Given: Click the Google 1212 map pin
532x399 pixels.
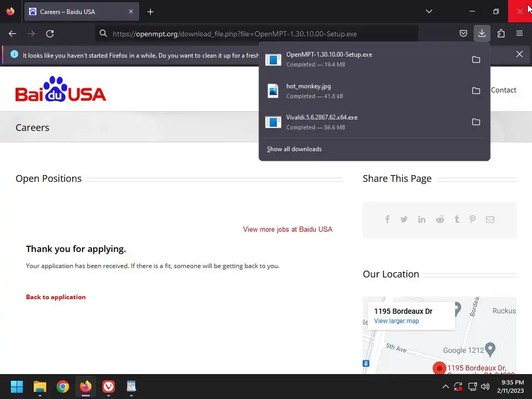Looking at the screenshot, I should [490, 350].
